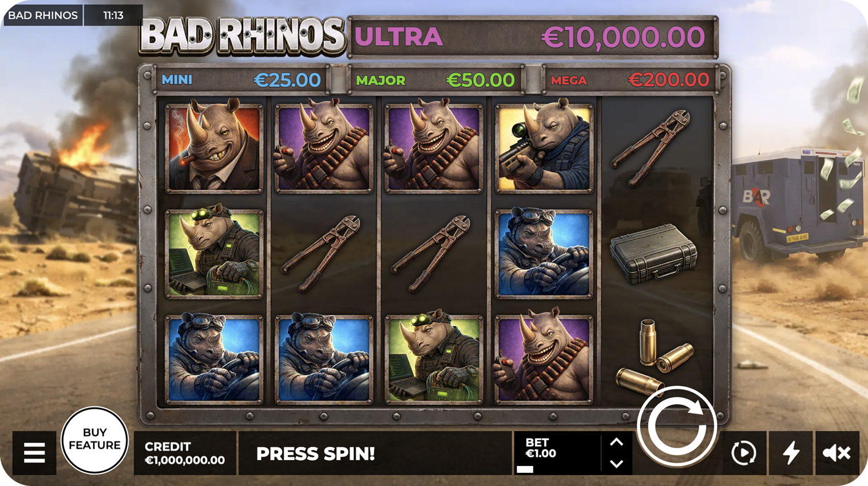Click the bullet casings symbol
Screen dimensions: 868x486
coord(655,357)
